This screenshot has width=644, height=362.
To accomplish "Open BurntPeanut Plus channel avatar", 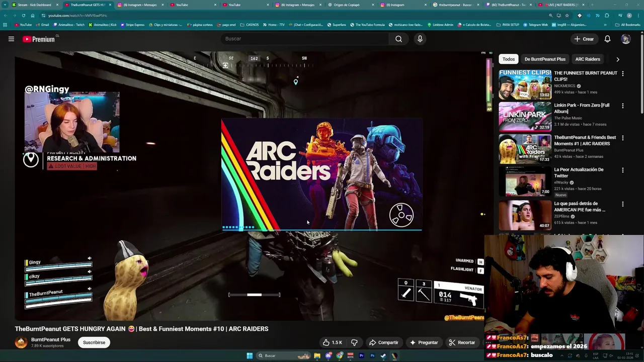I will pyautogui.click(x=21, y=342).
